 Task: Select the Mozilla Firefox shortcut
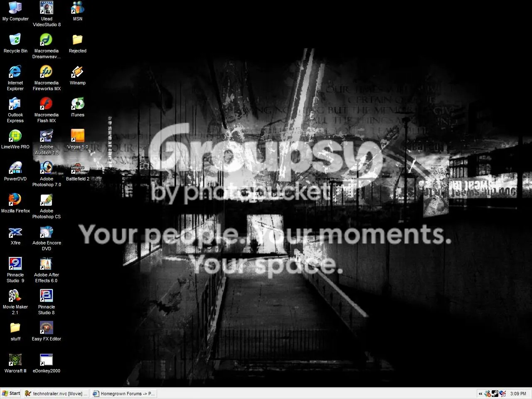pos(15,203)
